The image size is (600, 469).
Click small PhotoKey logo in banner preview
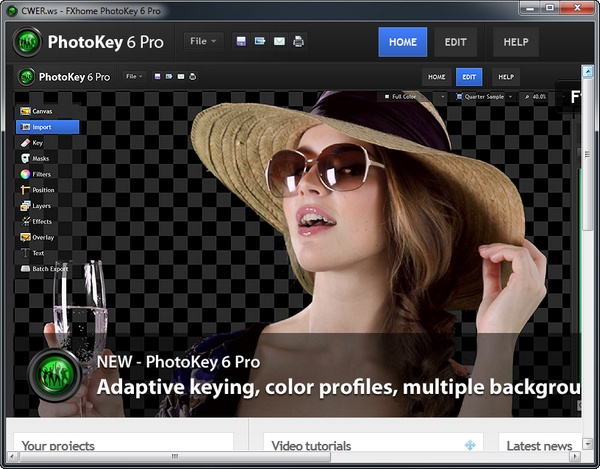click(26, 77)
